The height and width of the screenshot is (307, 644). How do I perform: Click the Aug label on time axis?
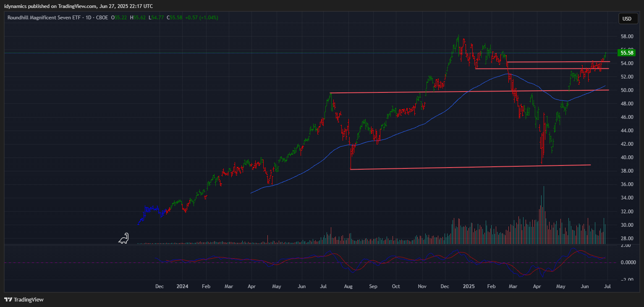click(x=348, y=286)
